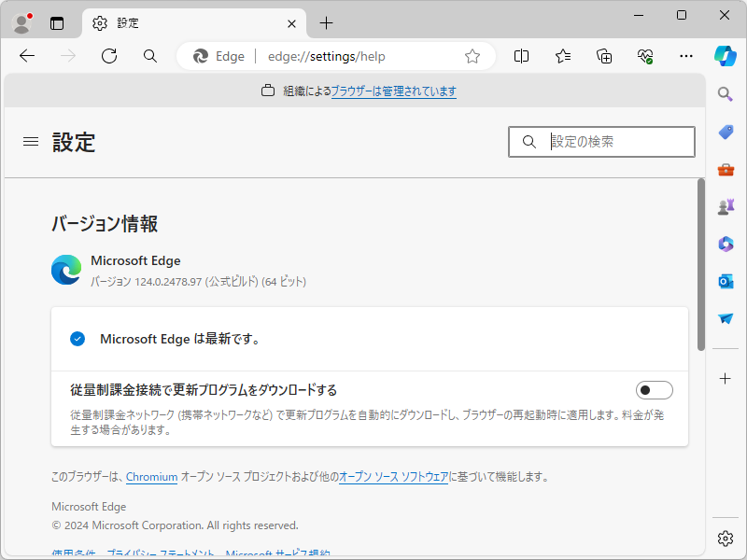The image size is (747, 560).
Task: Open Collections from the toolbar
Action: (x=603, y=56)
